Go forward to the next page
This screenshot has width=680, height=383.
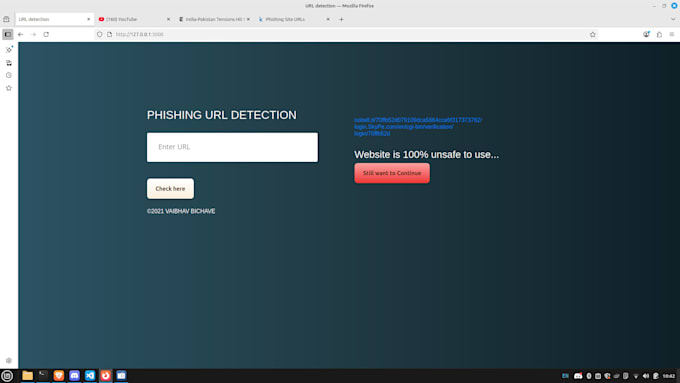33,34
